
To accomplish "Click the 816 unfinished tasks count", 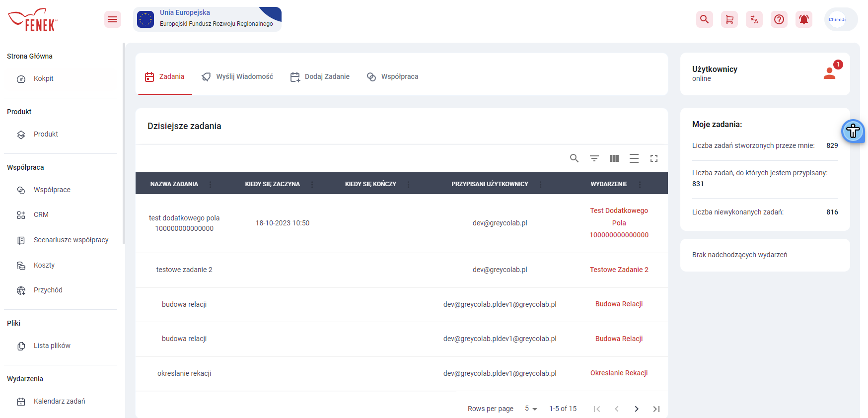I will pos(832,212).
